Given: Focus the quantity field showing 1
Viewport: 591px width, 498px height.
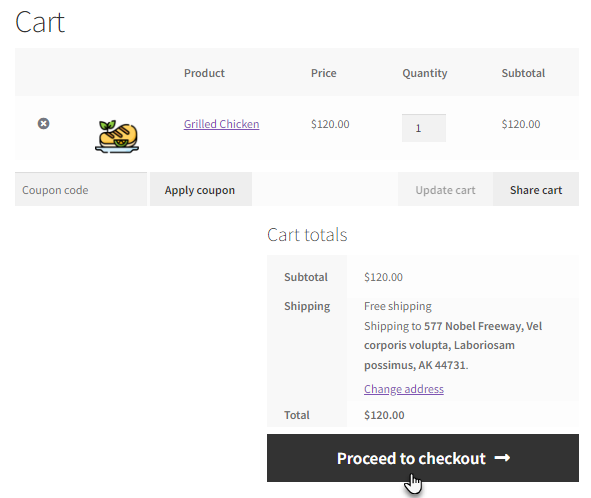Looking at the screenshot, I should (x=424, y=128).
